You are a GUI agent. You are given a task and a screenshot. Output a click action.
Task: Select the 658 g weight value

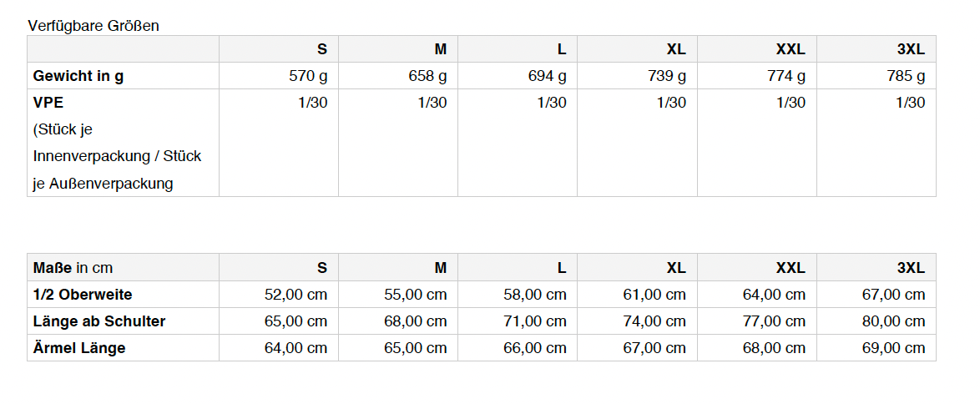(427, 76)
